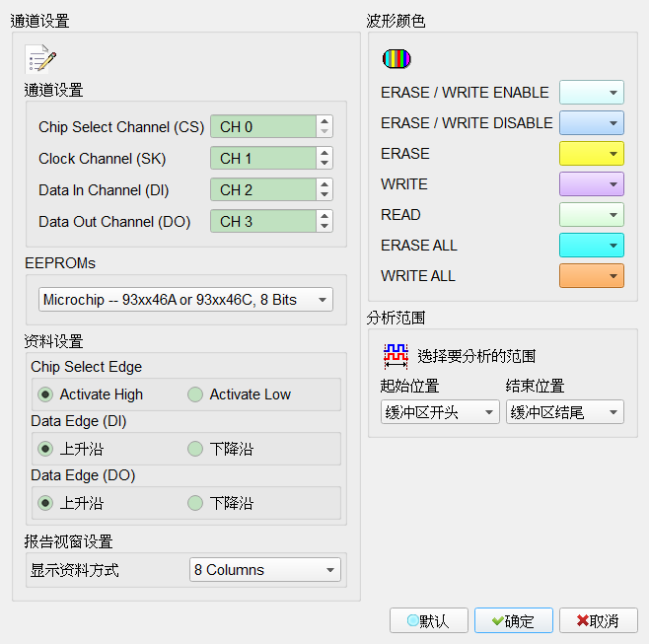Click the EEPROMs section heading
This screenshot has height=644, width=649.
60,263
